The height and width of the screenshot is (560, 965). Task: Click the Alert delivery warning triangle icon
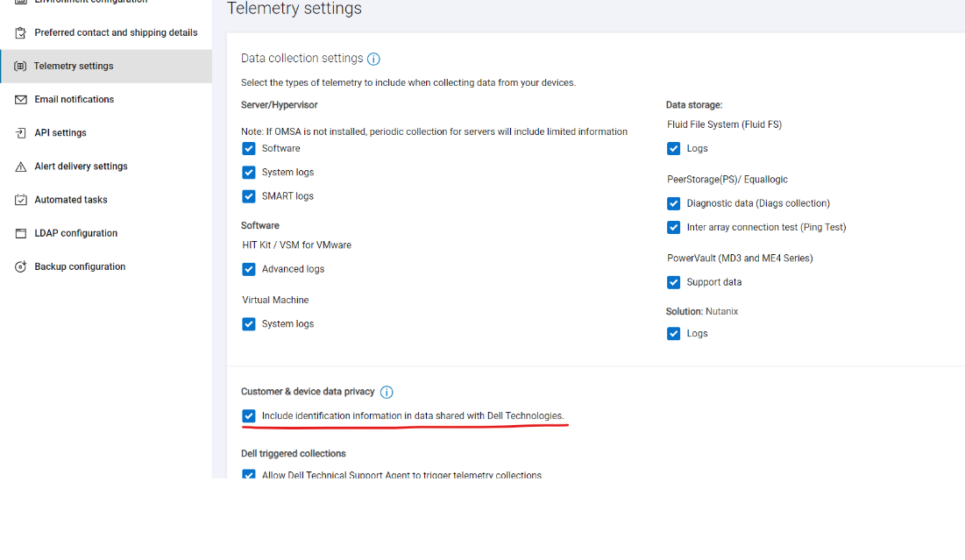[x=21, y=167]
